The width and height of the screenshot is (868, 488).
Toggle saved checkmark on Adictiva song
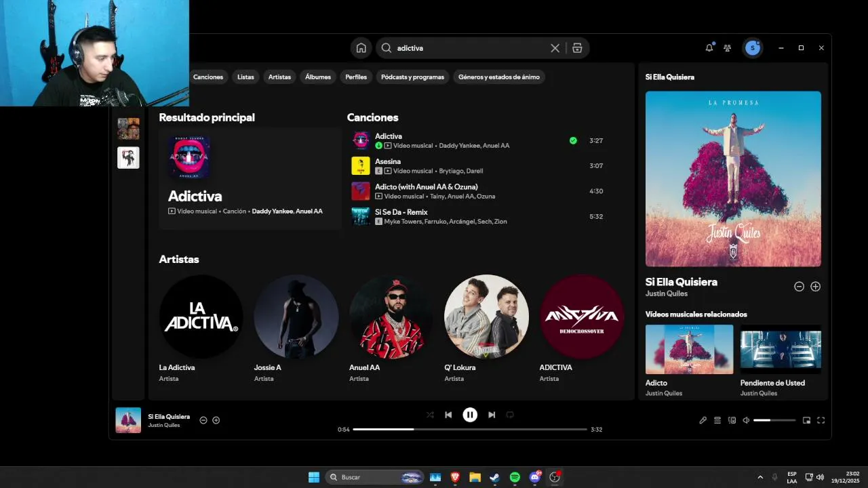point(573,141)
